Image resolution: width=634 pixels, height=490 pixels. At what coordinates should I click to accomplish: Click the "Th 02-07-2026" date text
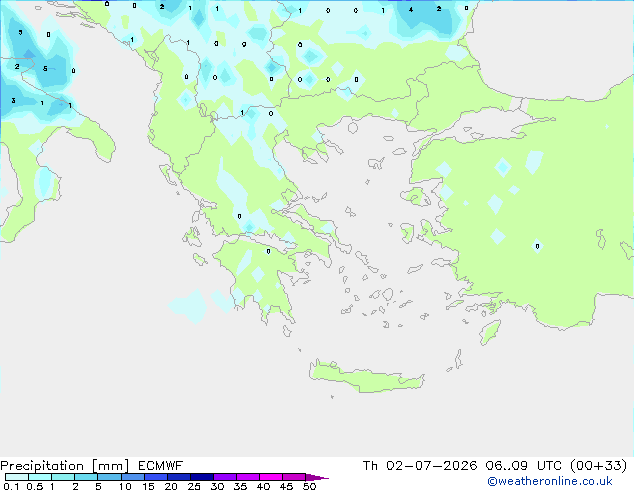(420, 466)
